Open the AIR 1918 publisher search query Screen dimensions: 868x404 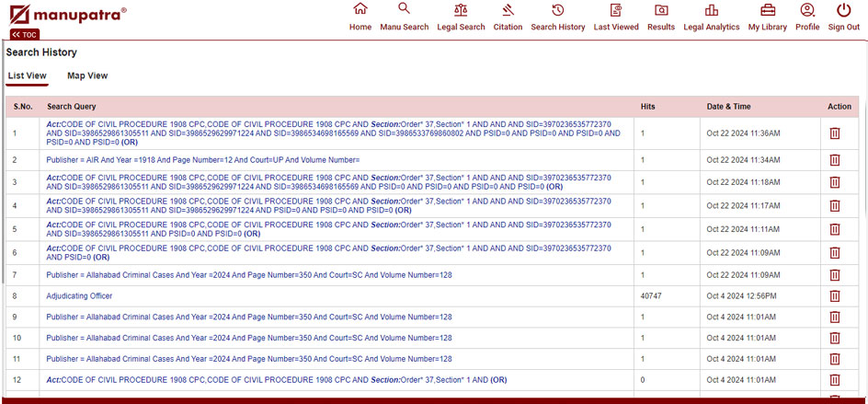click(x=202, y=160)
